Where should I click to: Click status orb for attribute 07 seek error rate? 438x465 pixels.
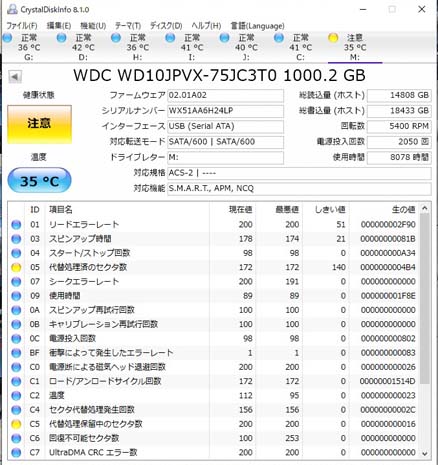pyautogui.click(x=16, y=282)
